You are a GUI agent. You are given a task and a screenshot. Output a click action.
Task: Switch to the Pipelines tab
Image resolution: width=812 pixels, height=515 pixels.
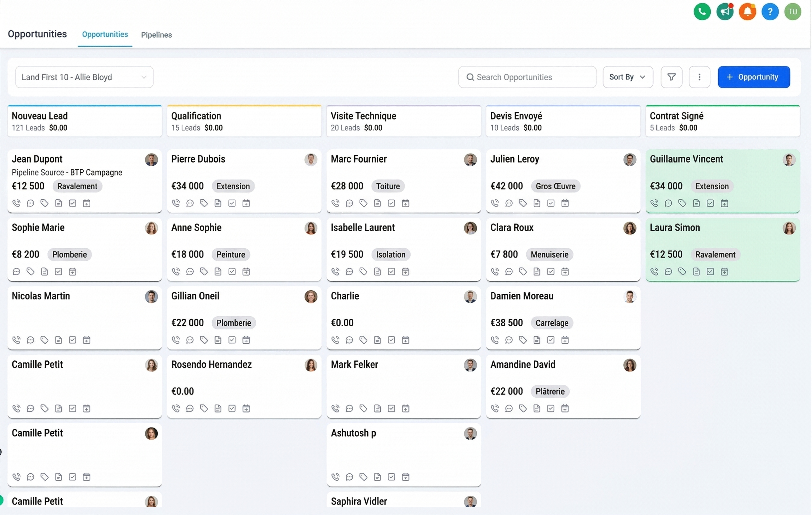pos(156,35)
